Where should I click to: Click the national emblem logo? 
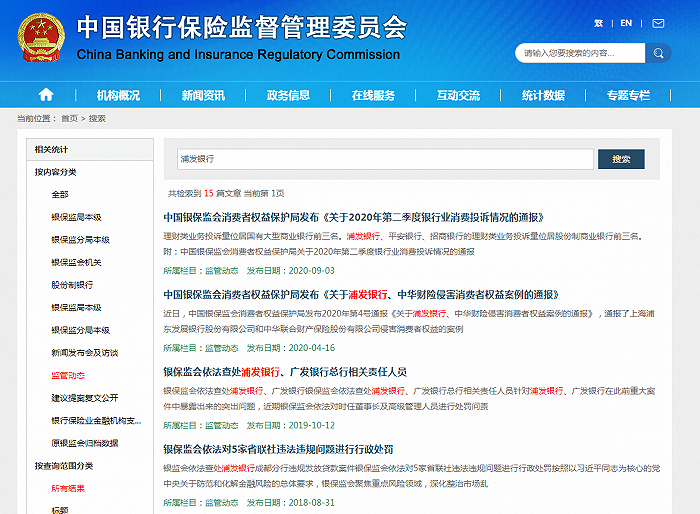(41, 38)
